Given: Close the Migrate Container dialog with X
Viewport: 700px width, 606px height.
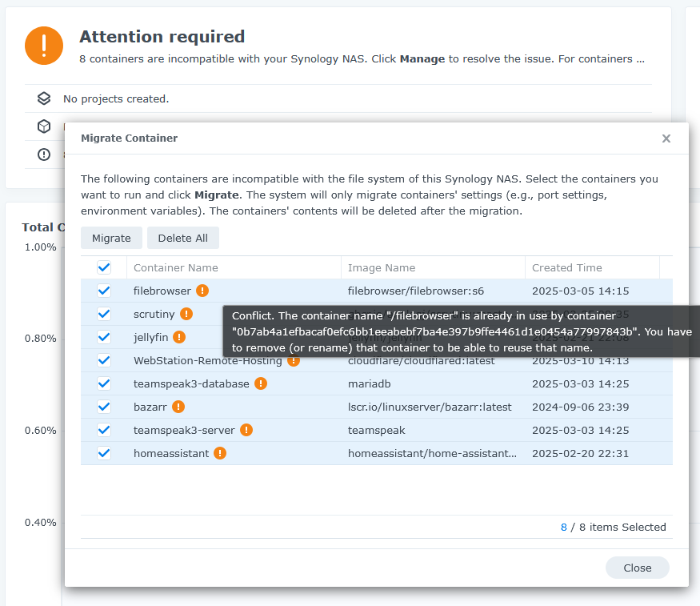Looking at the screenshot, I should coord(666,138).
